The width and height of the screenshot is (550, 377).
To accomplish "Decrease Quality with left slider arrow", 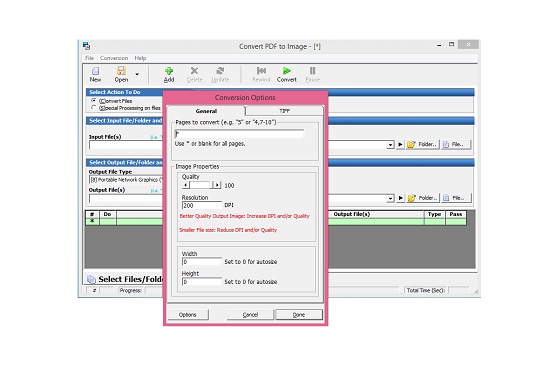I will click(x=186, y=185).
